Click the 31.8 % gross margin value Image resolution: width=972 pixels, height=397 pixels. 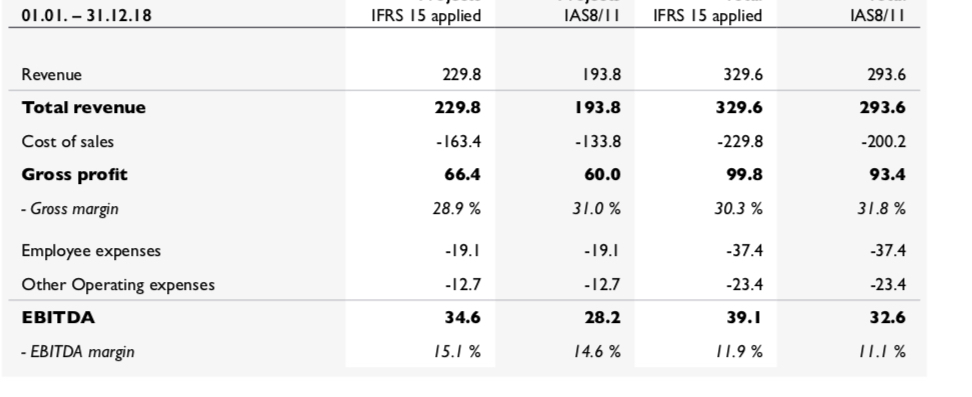tap(881, 209)
